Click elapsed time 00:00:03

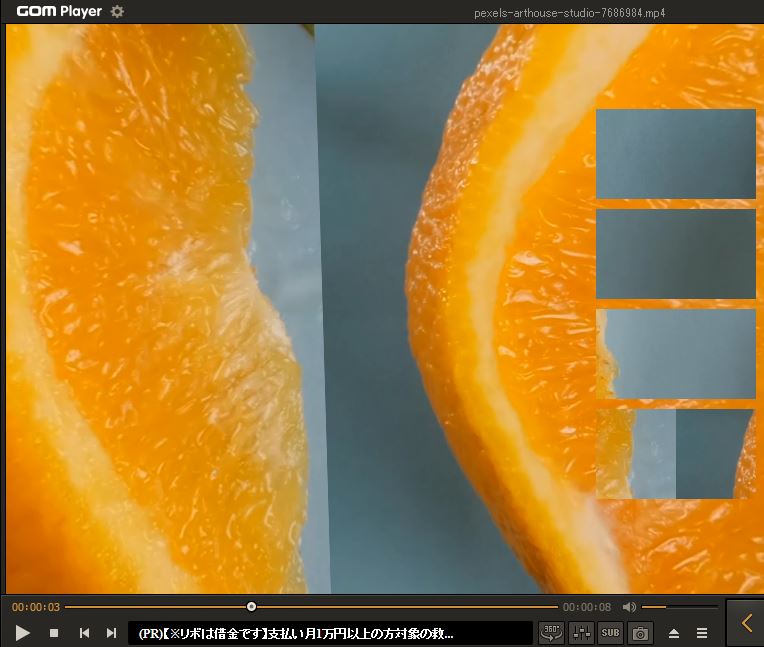[x=36, y=607]
